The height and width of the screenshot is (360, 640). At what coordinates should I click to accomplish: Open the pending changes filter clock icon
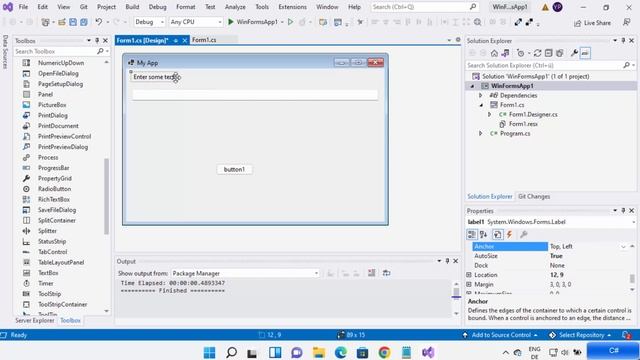(520, 53)
